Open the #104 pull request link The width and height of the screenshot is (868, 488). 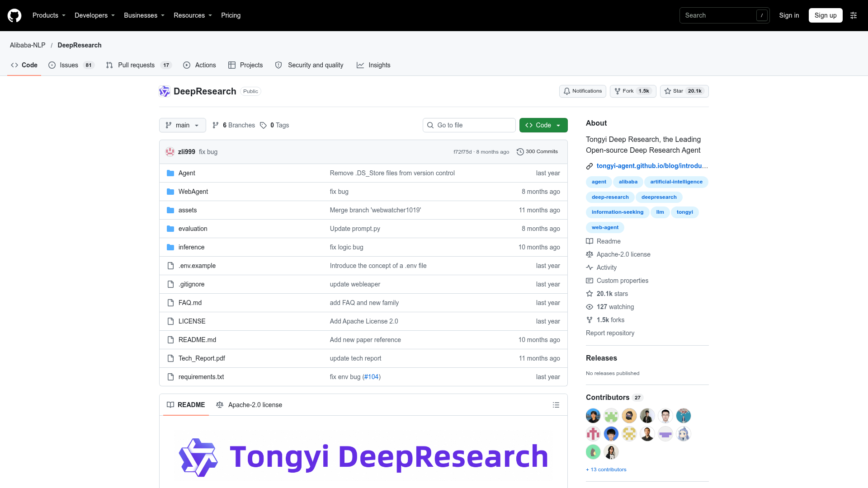tap(372, 377)
